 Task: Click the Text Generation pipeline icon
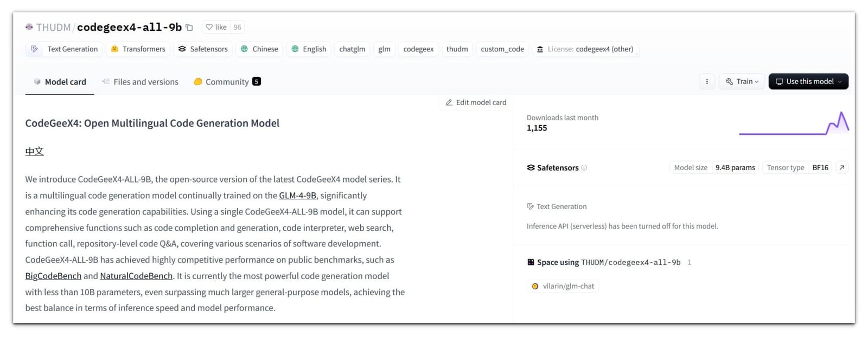pos(34,49)
